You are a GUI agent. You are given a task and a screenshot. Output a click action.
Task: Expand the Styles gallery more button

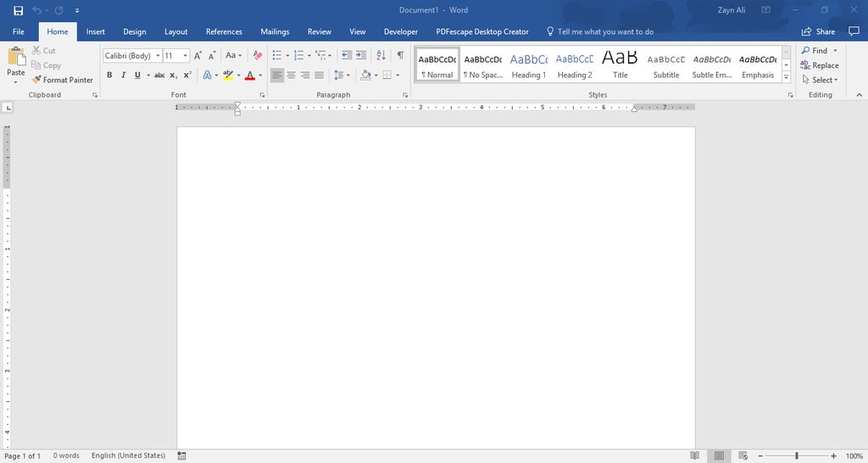(786, 77)
